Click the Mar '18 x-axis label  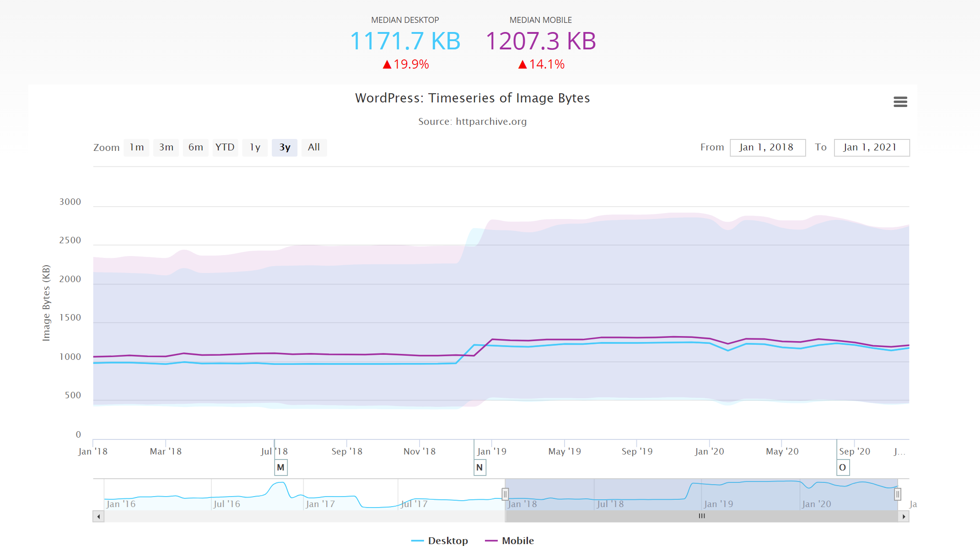(166, 451)
